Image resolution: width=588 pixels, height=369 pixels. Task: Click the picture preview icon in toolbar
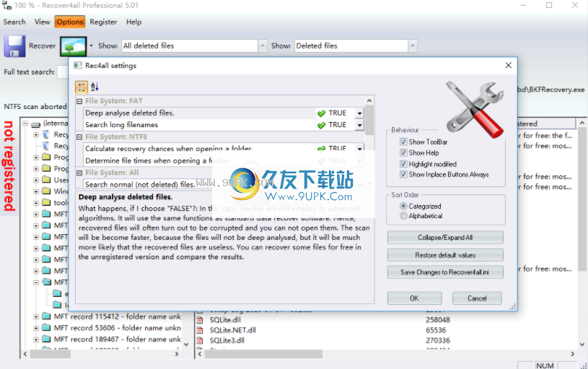pos(74,46)
